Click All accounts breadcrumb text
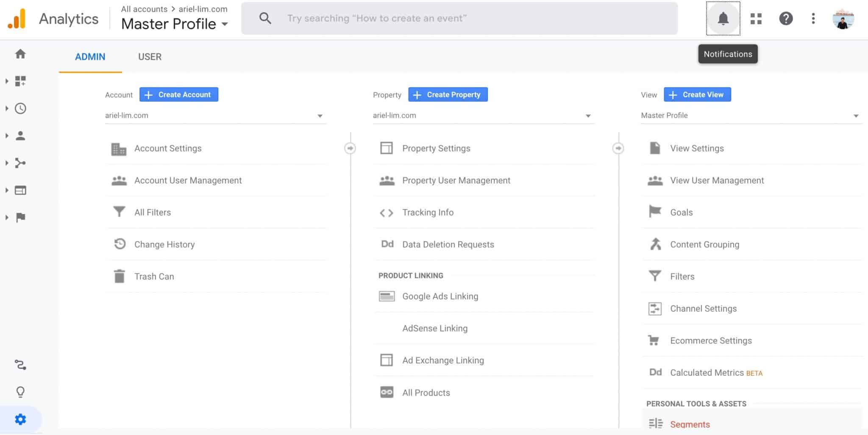This screenshot has height=435, width=868. (144, 9)
